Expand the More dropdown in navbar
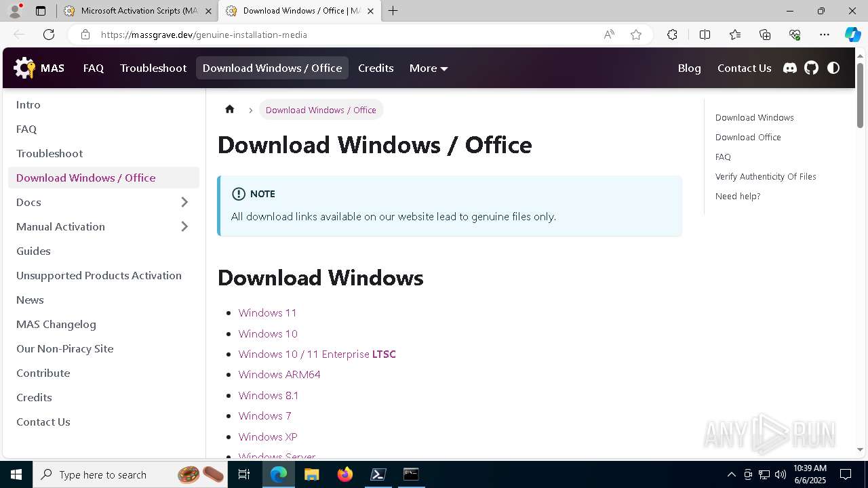 [x=429, y=68]
